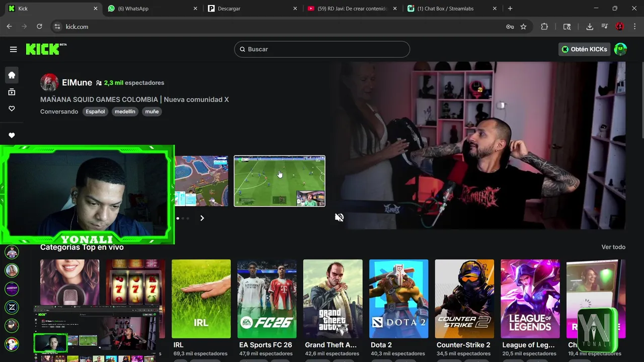Open browser downloads icon
The image size is (644, 362).
(590, 27)
